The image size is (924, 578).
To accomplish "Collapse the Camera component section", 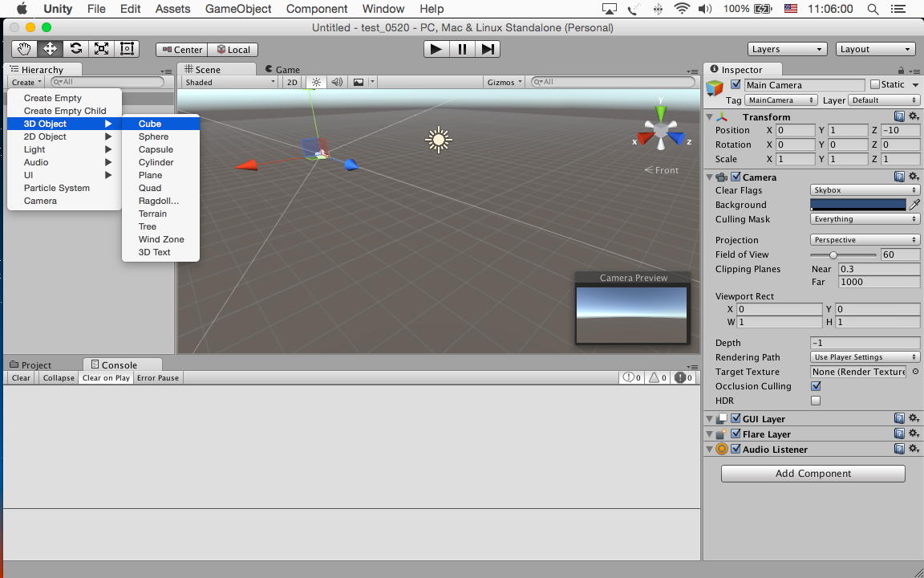I will tap(709, 177).
